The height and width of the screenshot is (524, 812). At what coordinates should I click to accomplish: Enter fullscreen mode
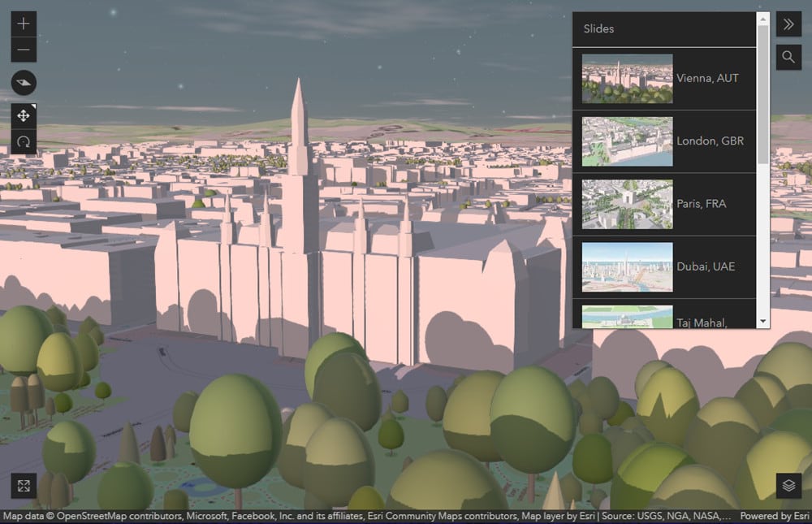24,486
